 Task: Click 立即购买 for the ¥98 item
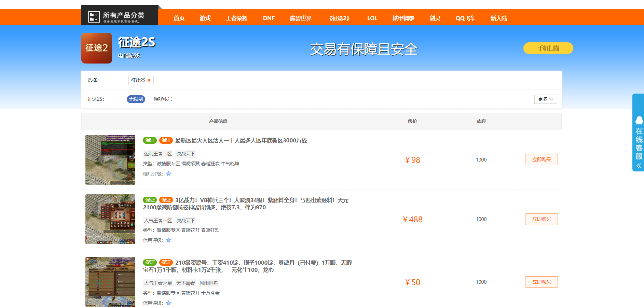[541, 160]
